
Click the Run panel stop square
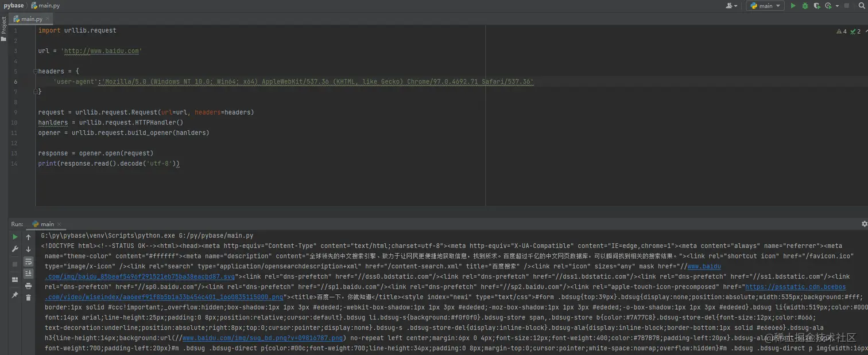point(15,264)
